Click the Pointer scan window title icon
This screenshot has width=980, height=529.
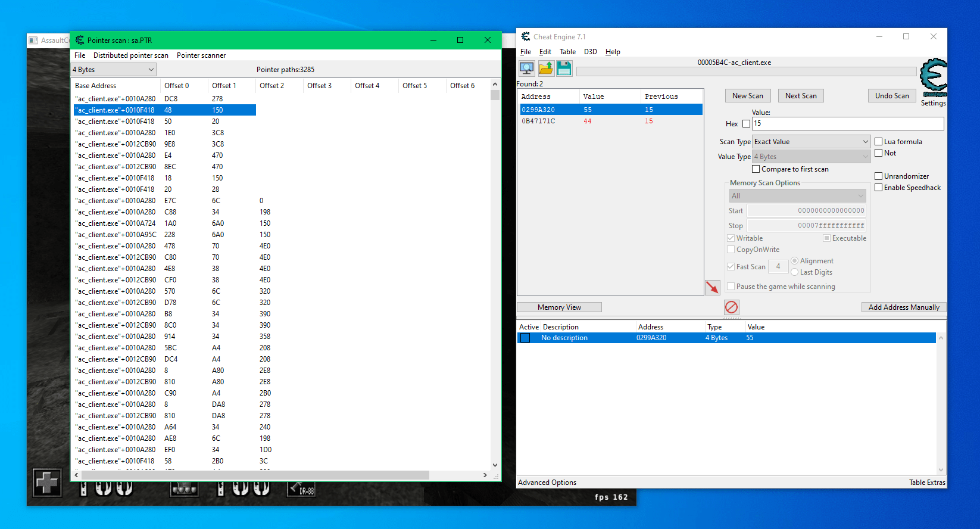(x=80, y=40)
